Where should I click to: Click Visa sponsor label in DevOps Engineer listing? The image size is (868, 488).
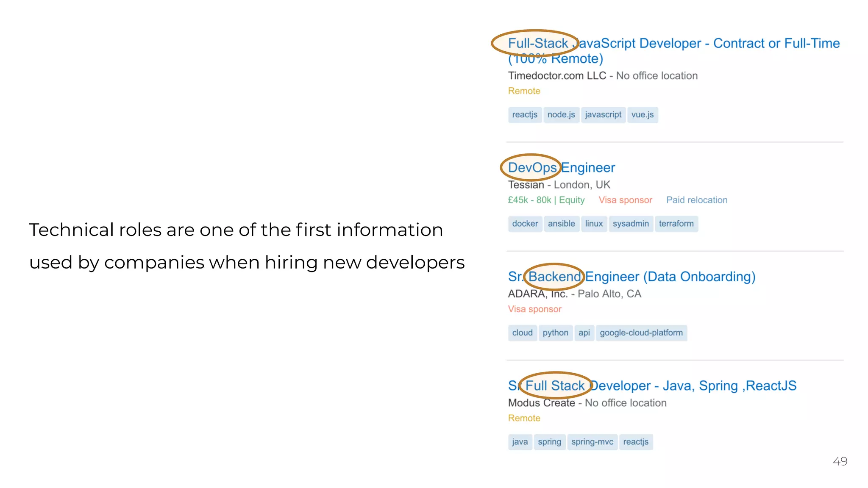625,200
